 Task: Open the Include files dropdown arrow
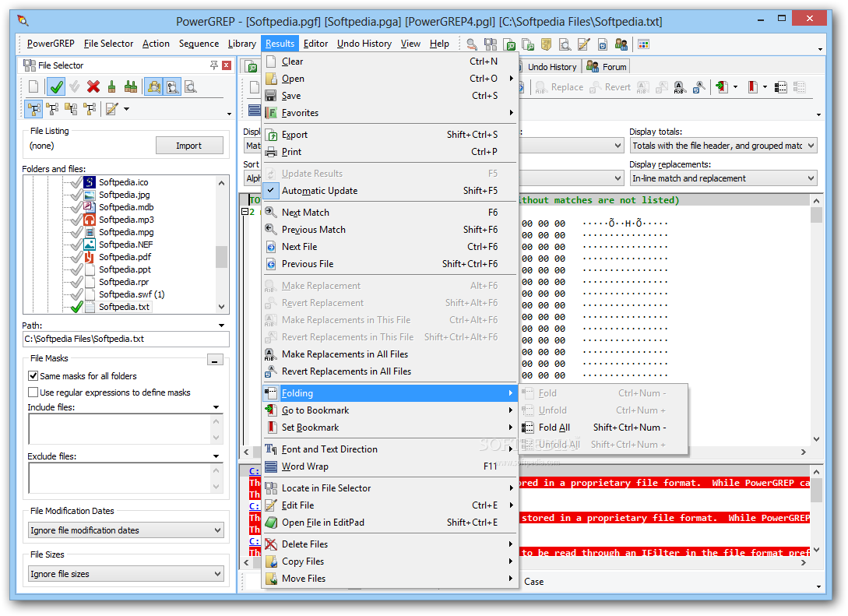coord(216,407)
